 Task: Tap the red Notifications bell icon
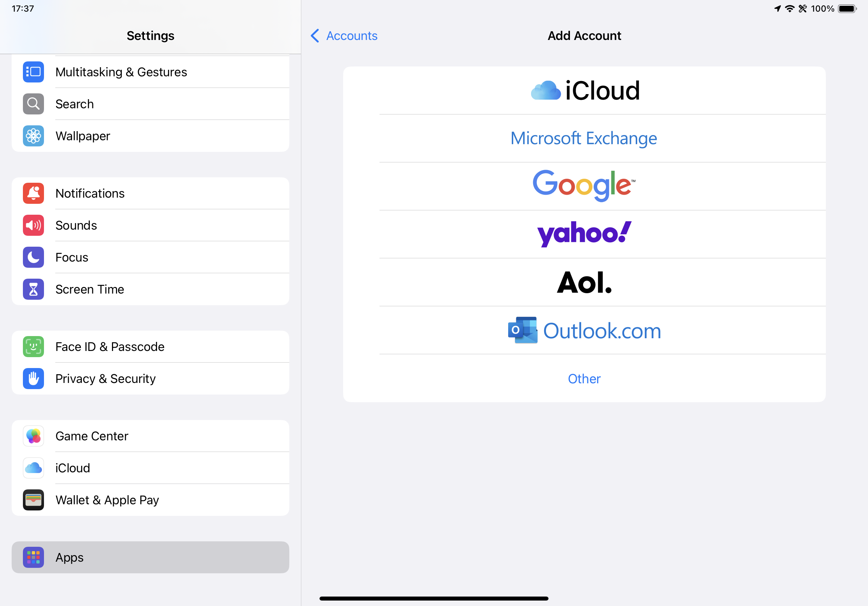pyautogui.click(x=33, y=193)
